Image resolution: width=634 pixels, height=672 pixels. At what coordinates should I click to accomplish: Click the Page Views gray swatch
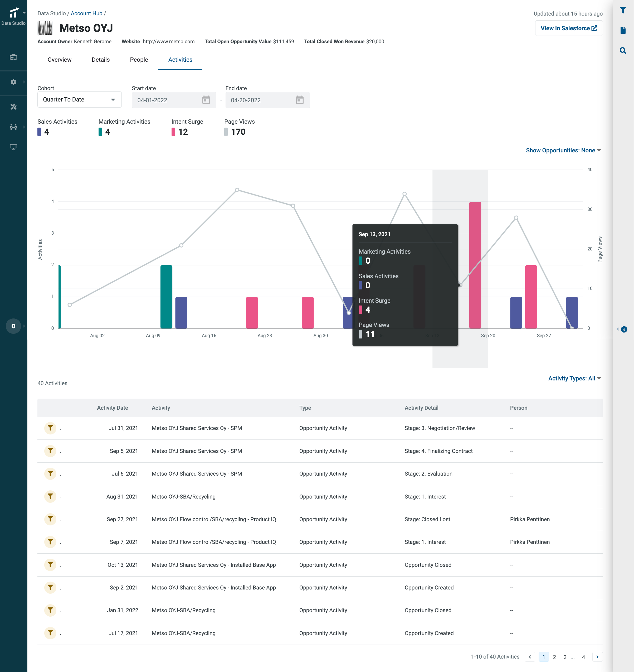[226, 132]
